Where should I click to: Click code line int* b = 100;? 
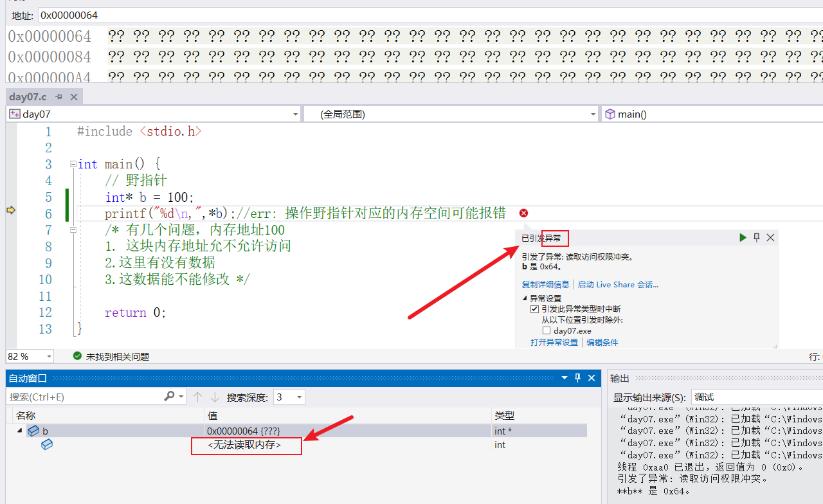[149, 197]
